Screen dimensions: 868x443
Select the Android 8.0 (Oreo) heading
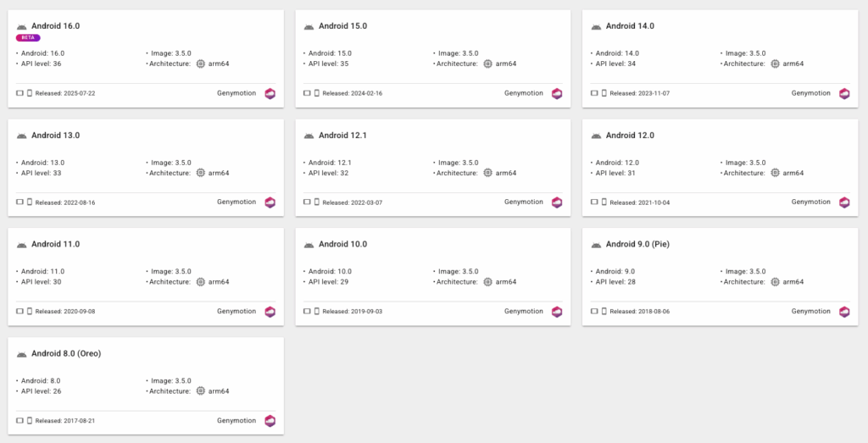pyautogui.click(x=66, y=353)
